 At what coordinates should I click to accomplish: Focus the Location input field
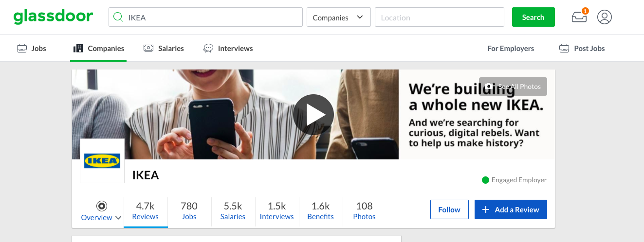(x=440, y=17)
